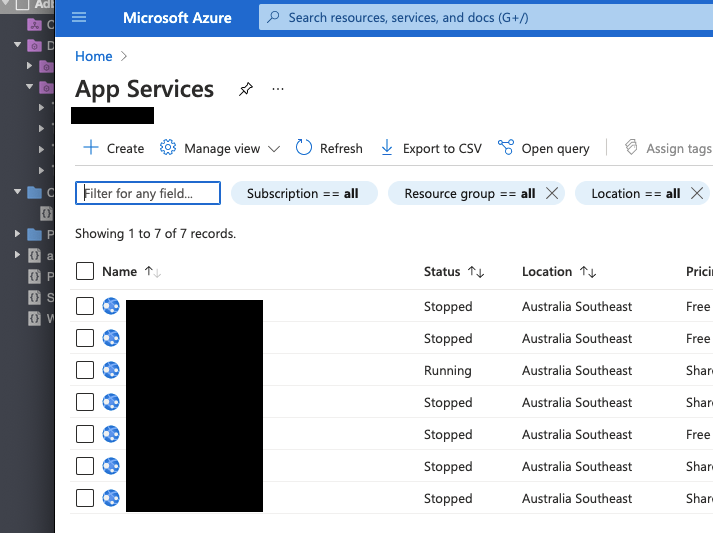713x533 pixels.
Task: Check the fifth row checkbox
Action: [x=85, y=434]
